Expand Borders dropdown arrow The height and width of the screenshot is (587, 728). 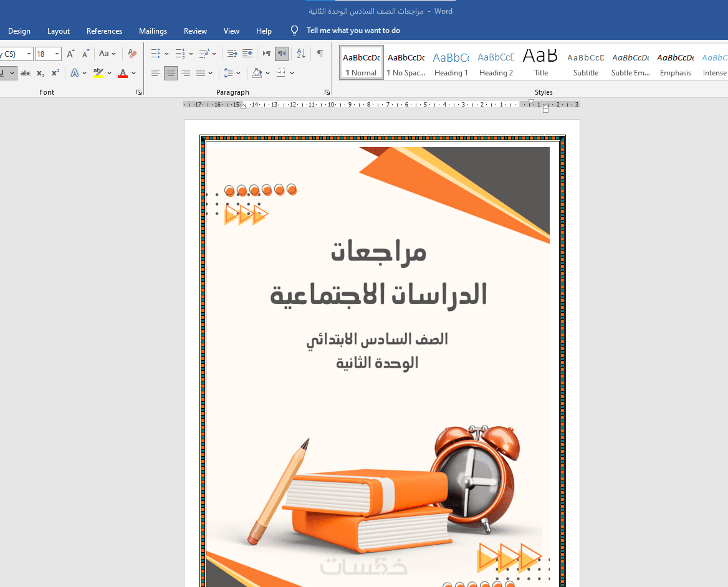click(x=292, y=73)
